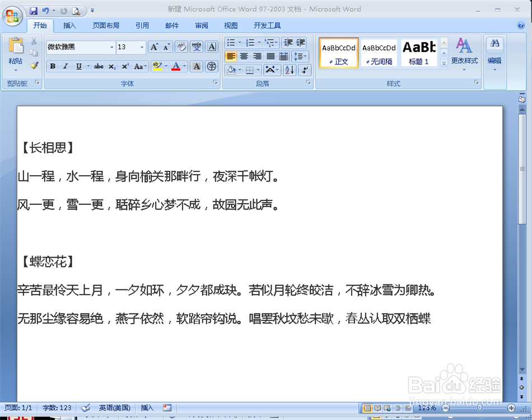532x420 pixels.
Task: Apply underline to selected text
Action: 78,66
